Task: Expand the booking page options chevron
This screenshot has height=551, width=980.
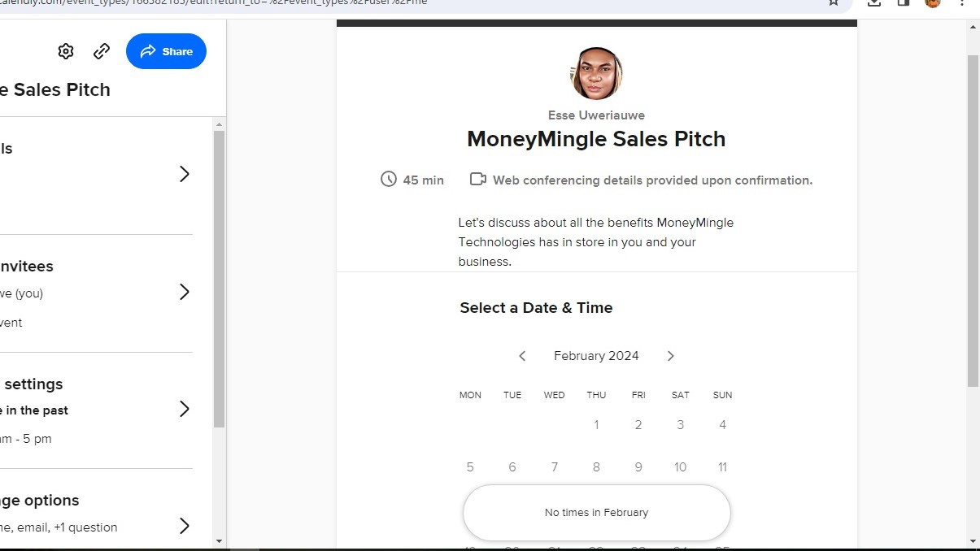Action: pyautogui.click(x=185, y=526)
